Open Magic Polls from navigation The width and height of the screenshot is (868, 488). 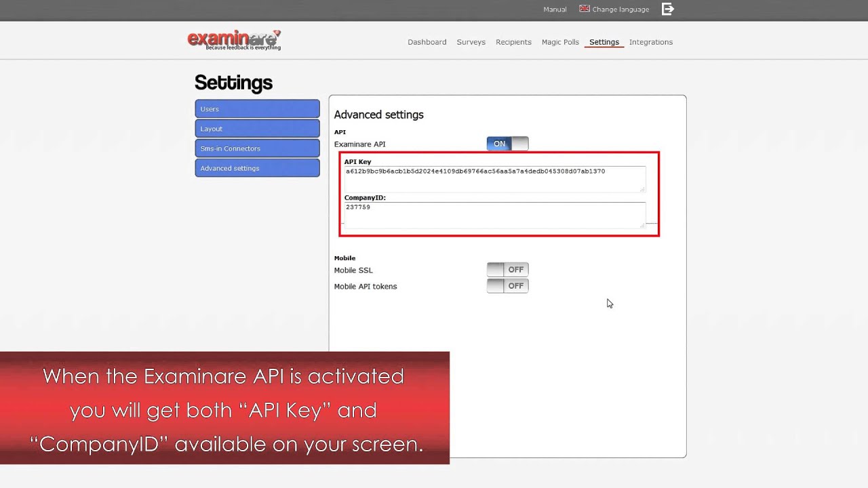560,42
